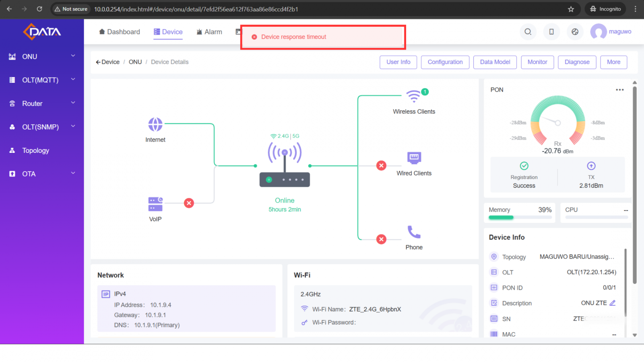Expand the OLT(SNMP) chevron
The image size is (644, 362).
[x=73, y=126]
